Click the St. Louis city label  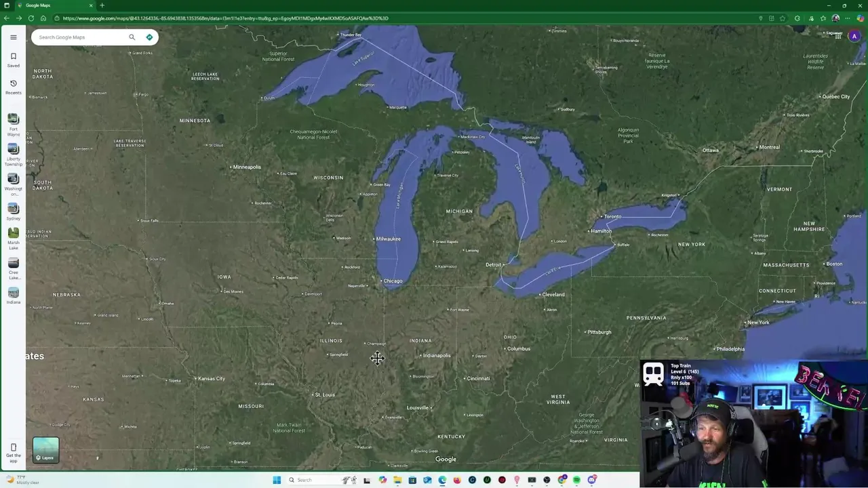point(325,394)
